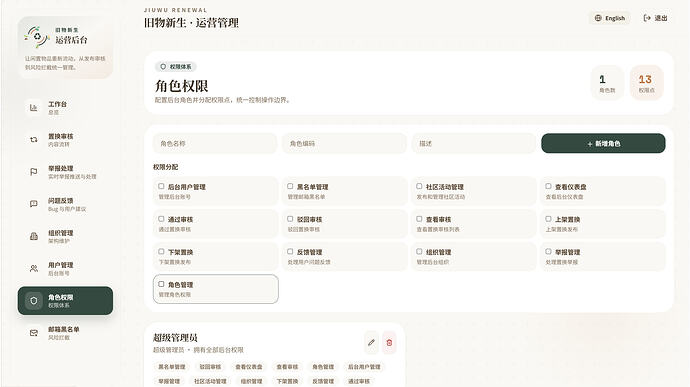Click the 黑名单管理 tag under 超级管理员
This screenshot has height=387, width=690.
172,367
